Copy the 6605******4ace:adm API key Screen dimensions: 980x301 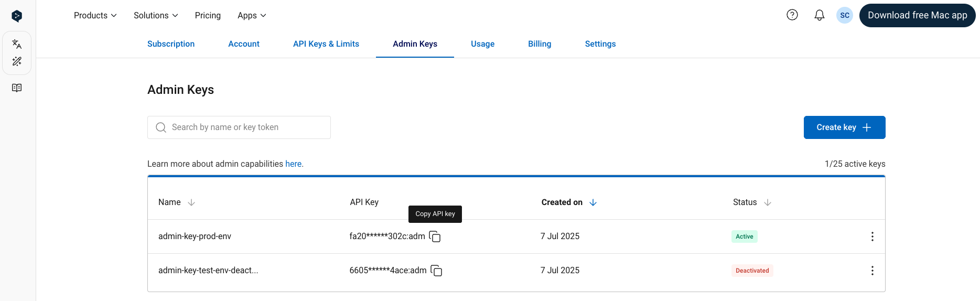pos(436,271)
